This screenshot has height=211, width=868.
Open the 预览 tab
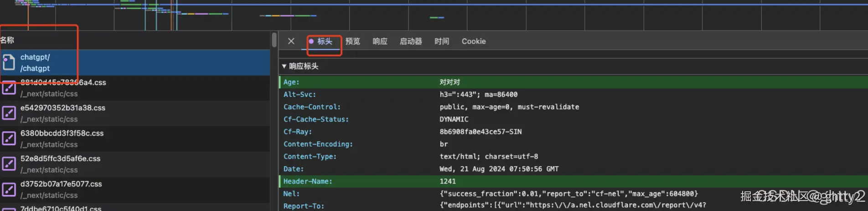(x=352, y=42)
